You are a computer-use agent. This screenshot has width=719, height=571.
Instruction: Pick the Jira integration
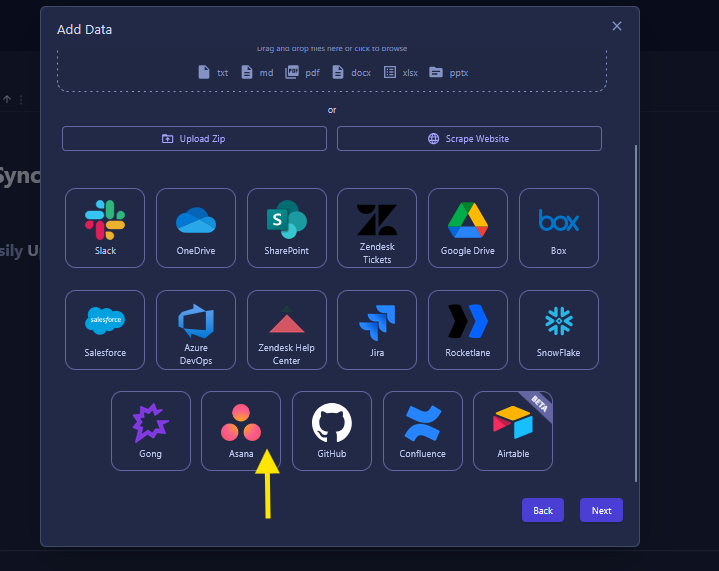pos(377,330)
